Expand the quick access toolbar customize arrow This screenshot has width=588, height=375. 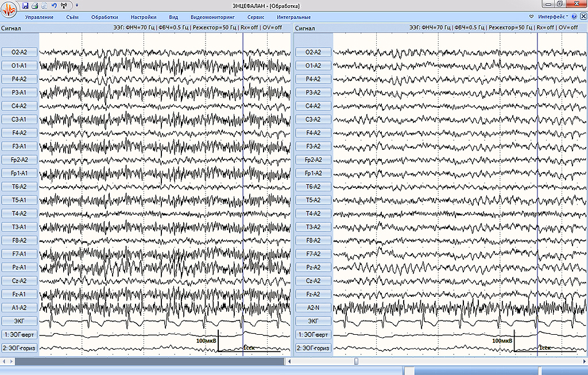click(77, 6)
